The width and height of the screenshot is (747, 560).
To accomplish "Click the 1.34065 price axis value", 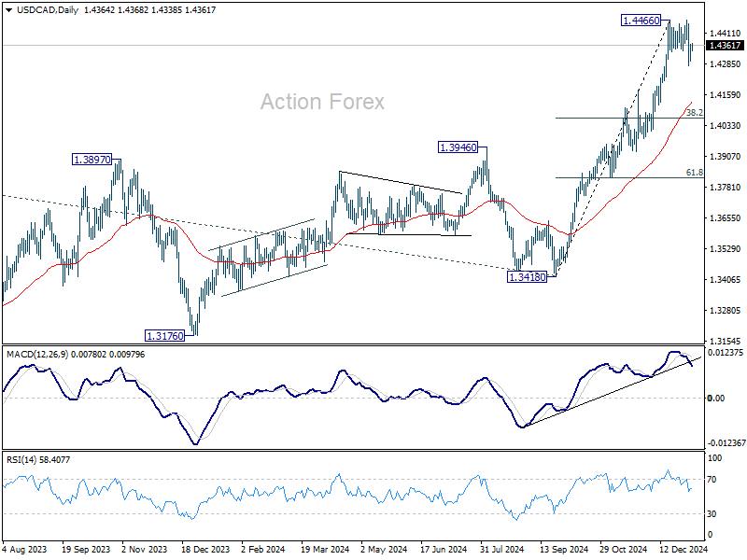I will click(726, 280).
